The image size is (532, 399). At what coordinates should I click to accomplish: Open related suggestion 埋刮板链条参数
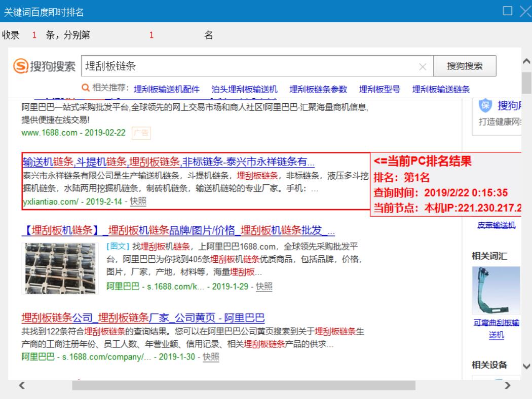tap(318, 90)
